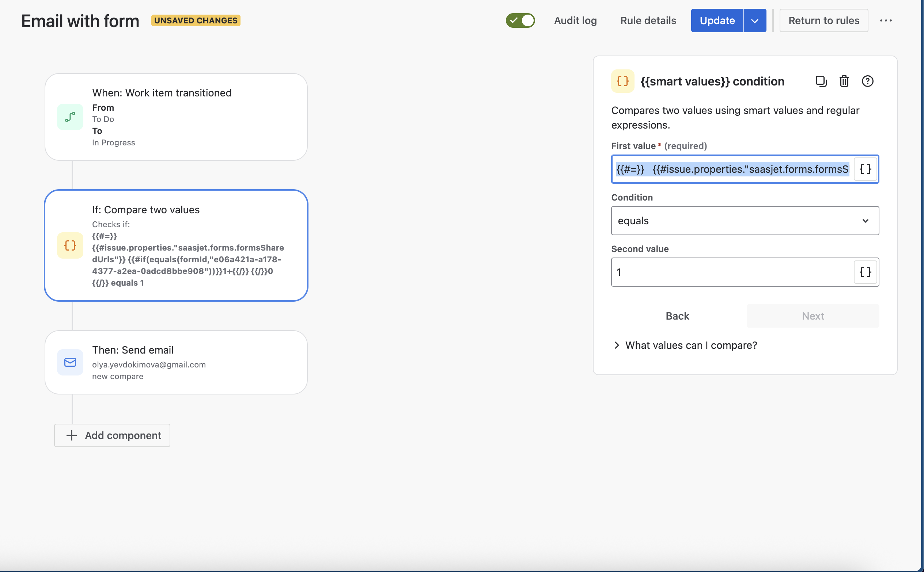Open Rule details
The height and width of the screenshot is (572, 924).
[x=648, y=20]
